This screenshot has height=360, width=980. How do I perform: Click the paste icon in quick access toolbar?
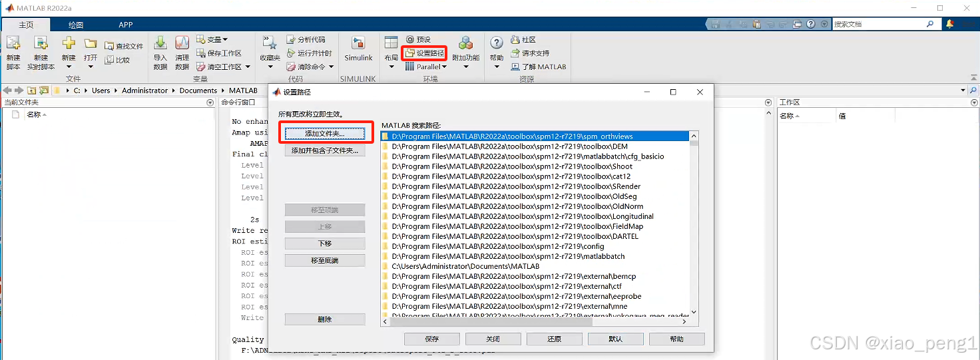tap(758, 24)
